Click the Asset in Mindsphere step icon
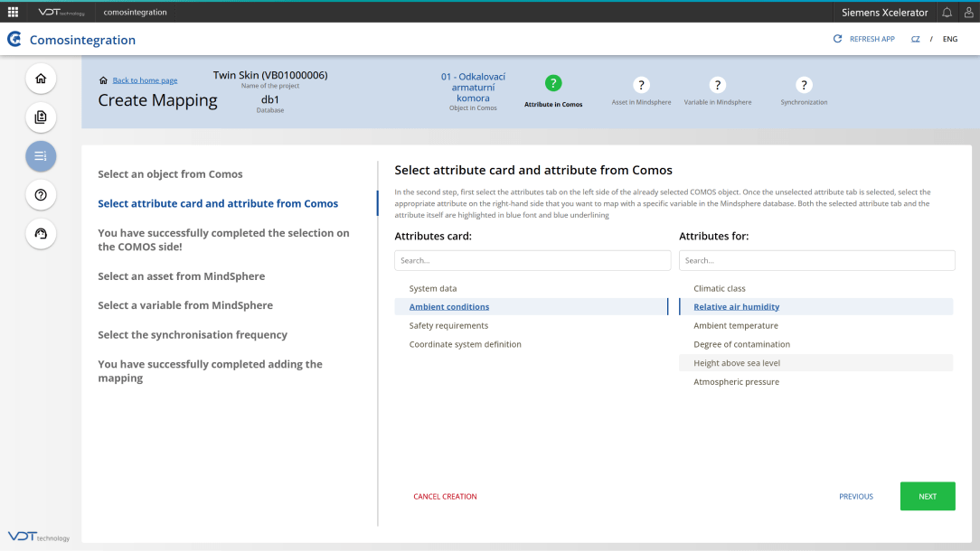The height and width of the screenshot is (551, 980). coord(641,85)
